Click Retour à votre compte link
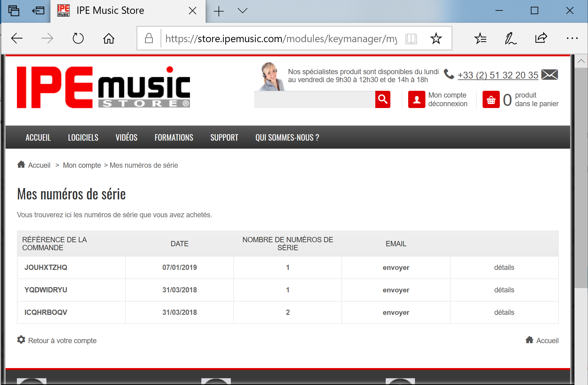Viewport: 588px width, 385px height. (x=62, y=341)
